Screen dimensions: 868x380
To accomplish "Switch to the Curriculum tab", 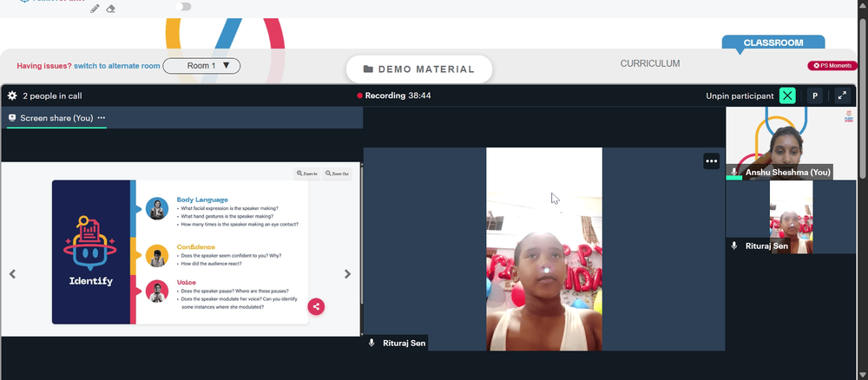I will coord(650,63).
